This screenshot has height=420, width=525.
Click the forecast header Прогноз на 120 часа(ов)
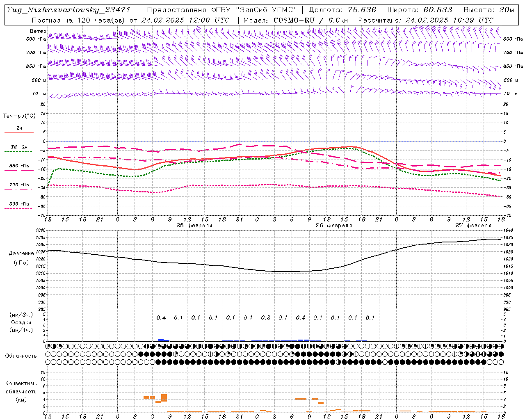79,20
